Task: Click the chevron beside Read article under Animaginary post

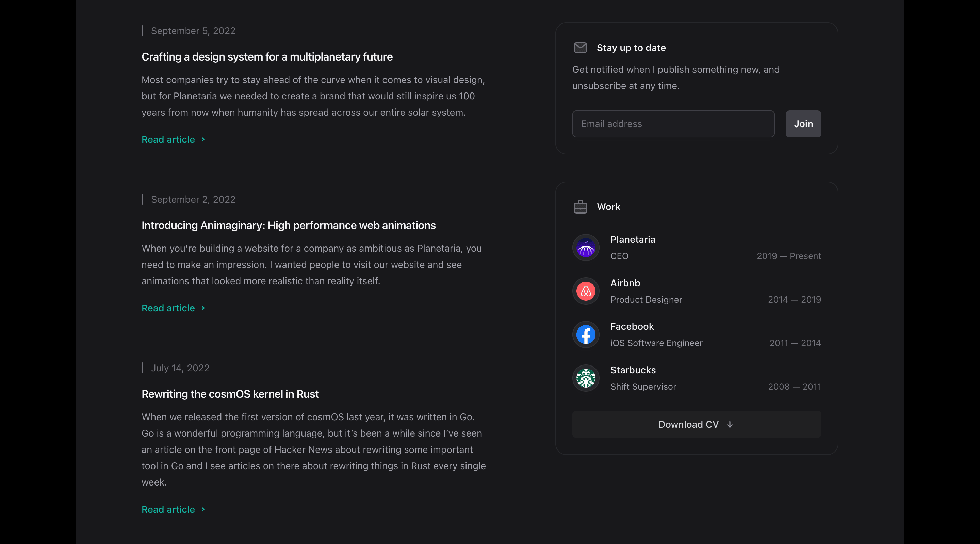Action: (x=202, y=308)
